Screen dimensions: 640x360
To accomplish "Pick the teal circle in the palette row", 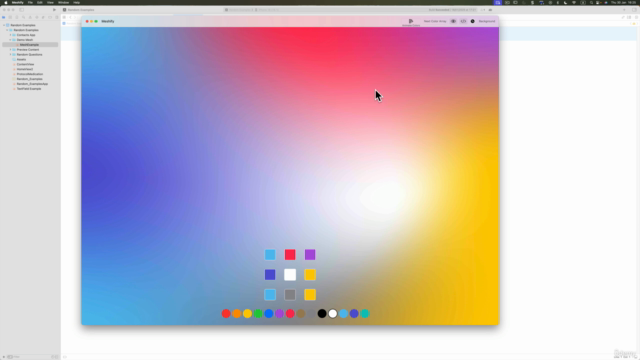I will [x=365, y=313].
